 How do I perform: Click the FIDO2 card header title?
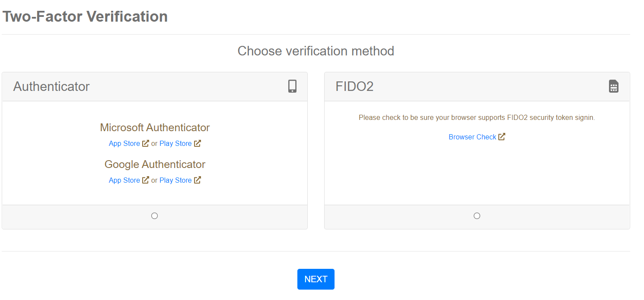354,87
